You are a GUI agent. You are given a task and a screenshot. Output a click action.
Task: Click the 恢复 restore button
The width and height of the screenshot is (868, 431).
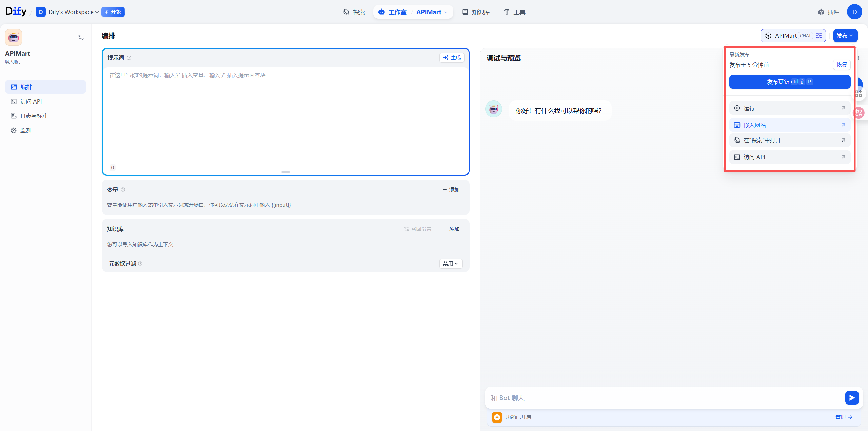click(841, 64)
